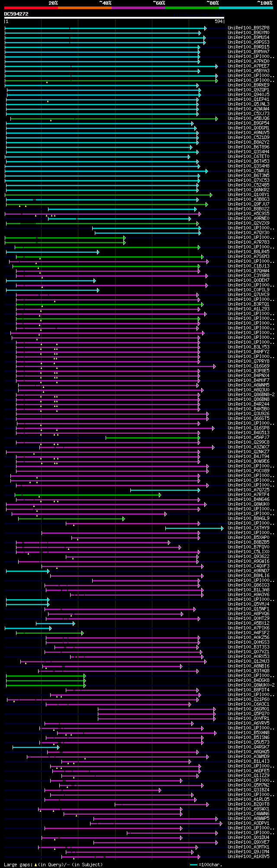Select the UniRef100_B3RTQ1 label

248,304
